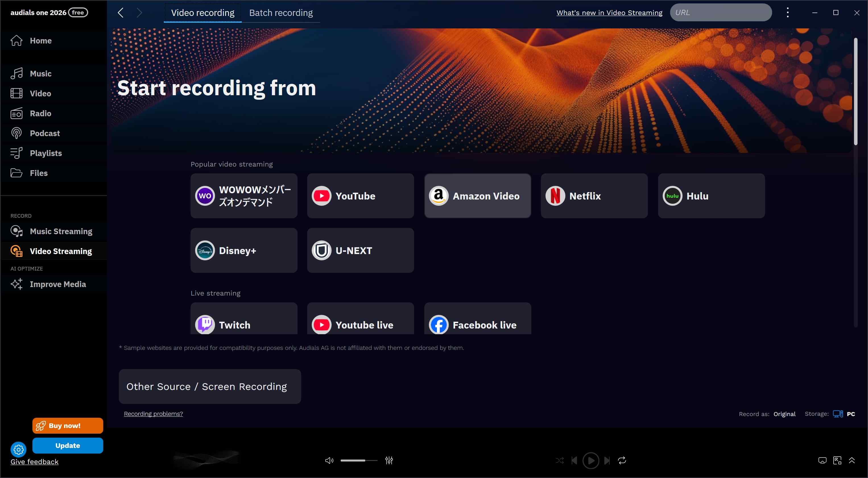Open the Podcast section
The image size is (868, 478).
44,133
